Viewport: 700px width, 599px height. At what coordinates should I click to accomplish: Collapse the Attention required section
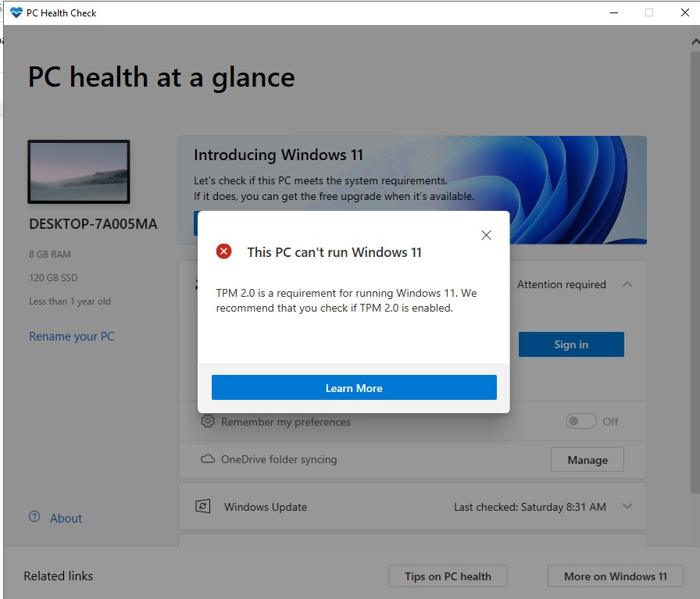pyautogui.click(x=627, y=284)
